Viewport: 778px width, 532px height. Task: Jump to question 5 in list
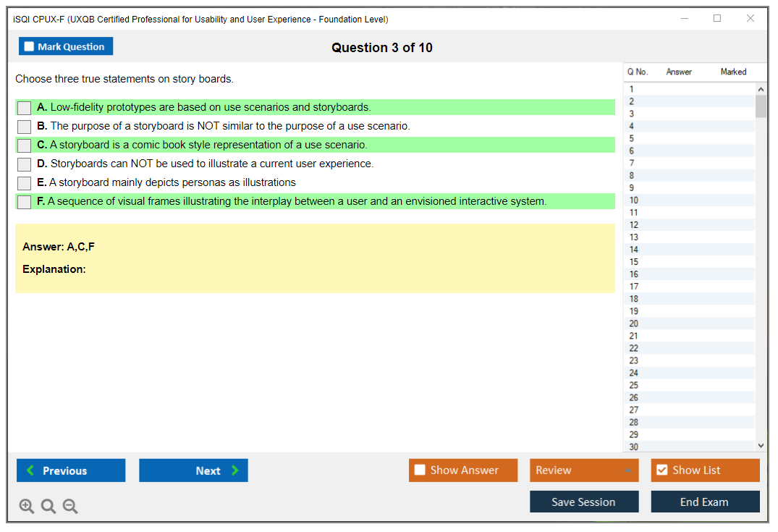632,138
